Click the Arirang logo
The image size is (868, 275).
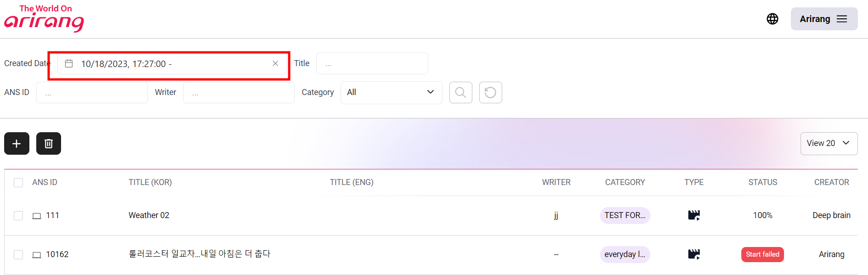coord(44,19)
